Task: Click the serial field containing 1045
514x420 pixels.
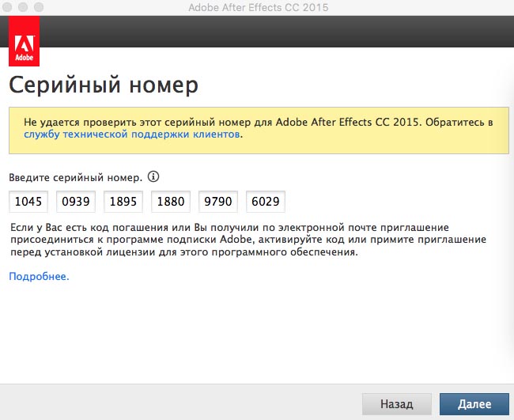Action: pos(28,202)
